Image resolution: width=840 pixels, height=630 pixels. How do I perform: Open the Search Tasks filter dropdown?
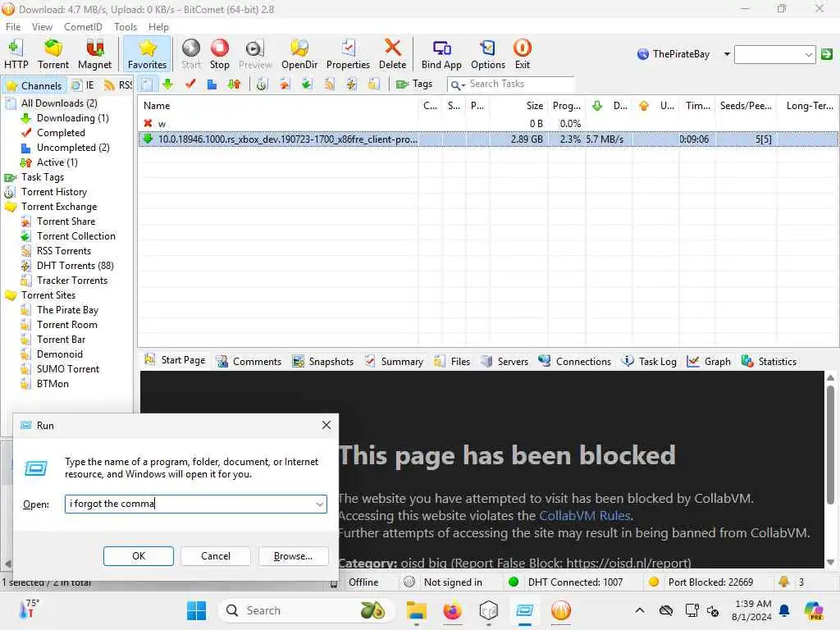[x=458, y=84]
